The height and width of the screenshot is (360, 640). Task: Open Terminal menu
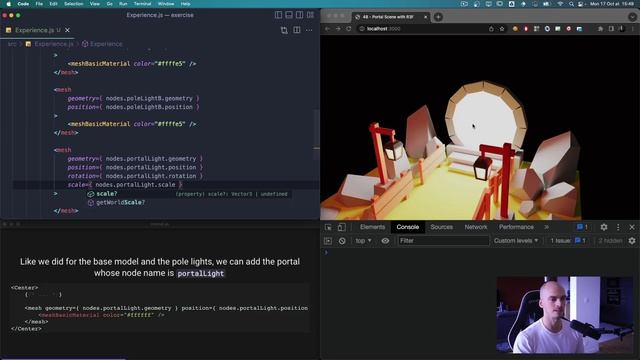point(142,4)
